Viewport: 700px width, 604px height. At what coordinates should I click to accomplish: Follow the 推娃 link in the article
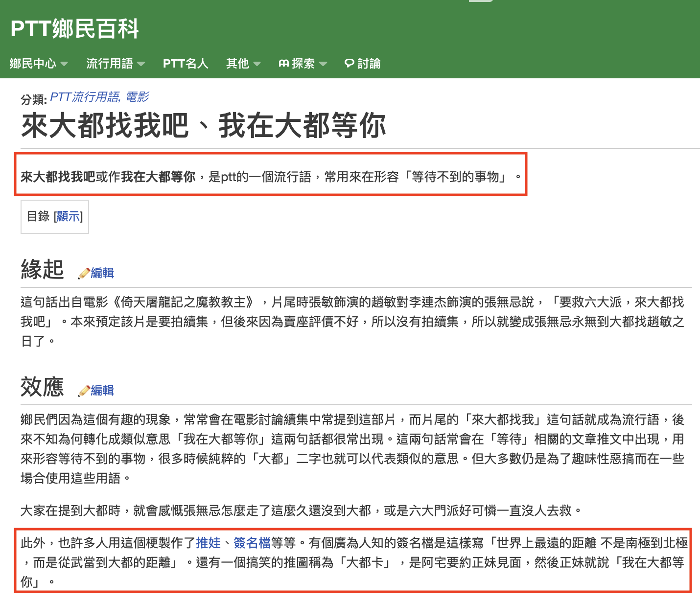pos(209,543)
